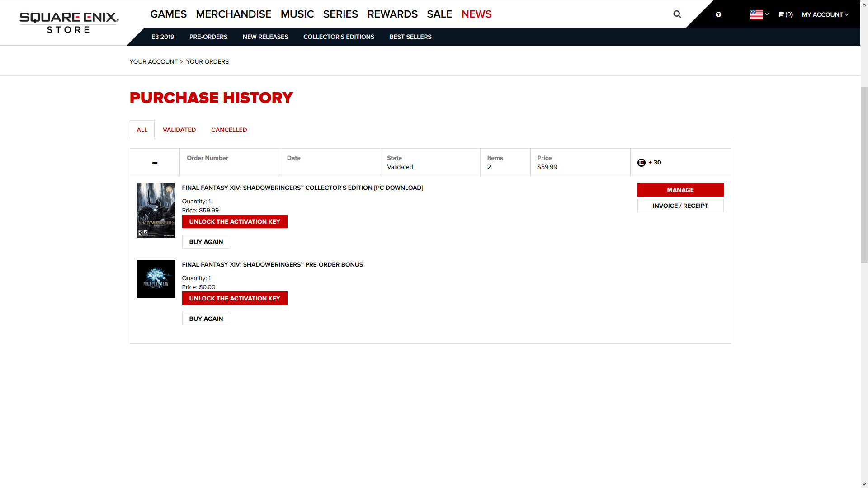
Task: Open the Pre-Order Bonus thumbnail
Action: [x=156, y=279]
